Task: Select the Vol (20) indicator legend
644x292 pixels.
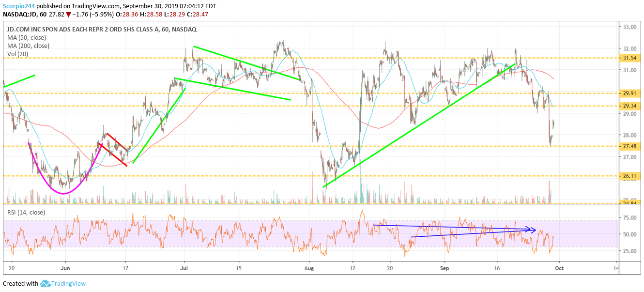Action: click(17, 54)
